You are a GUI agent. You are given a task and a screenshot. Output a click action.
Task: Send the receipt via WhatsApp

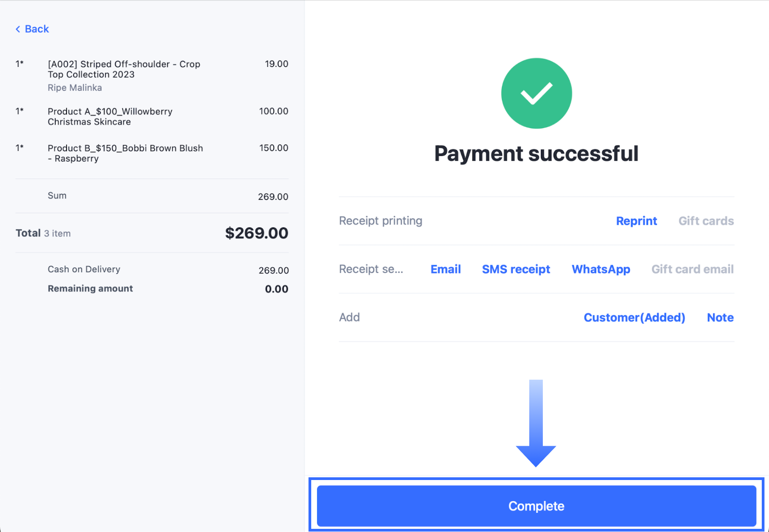tap(601, 269)
